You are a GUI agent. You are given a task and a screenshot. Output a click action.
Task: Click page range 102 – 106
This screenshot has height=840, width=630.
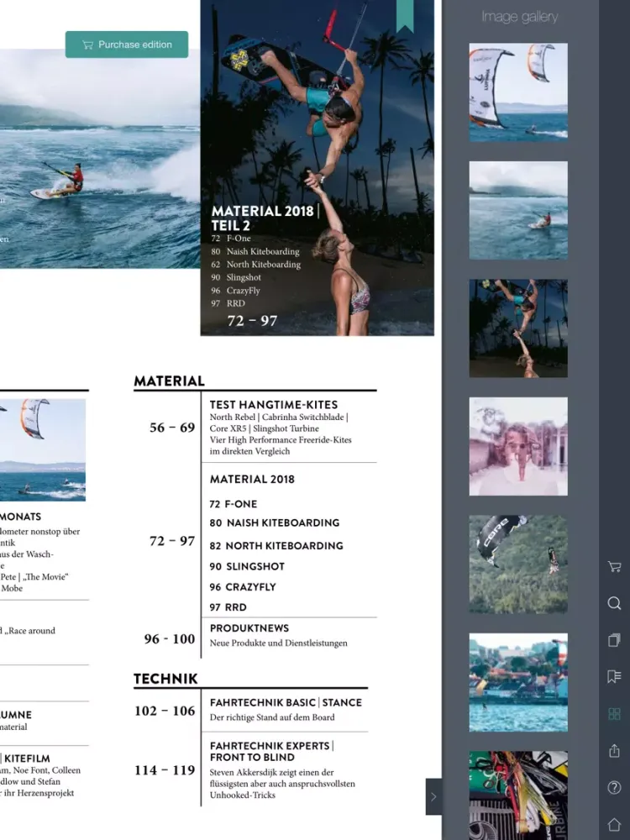[165, 711]
